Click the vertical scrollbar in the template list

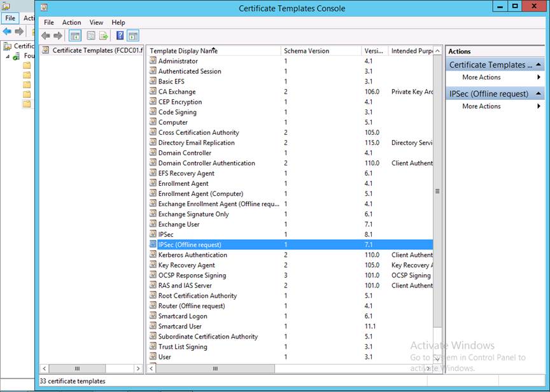tap(437, 191)
